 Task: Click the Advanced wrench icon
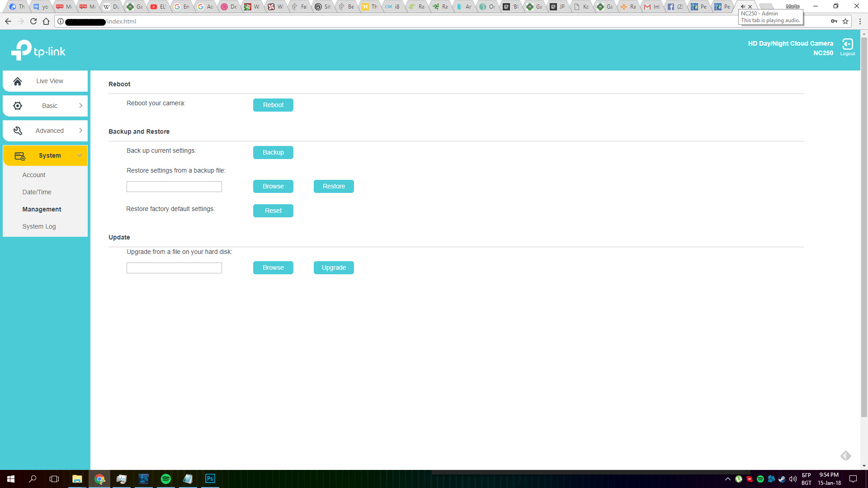pyautogui.click(x=18, y=131)
